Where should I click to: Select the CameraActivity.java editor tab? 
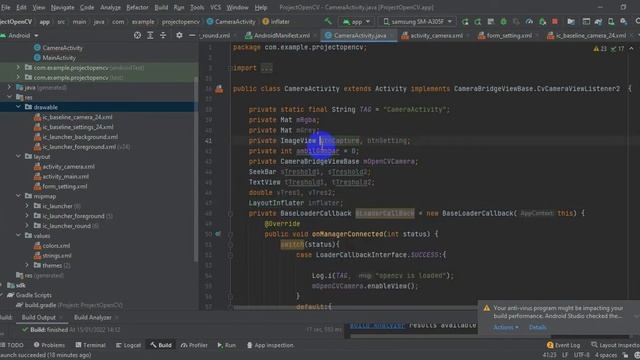tap(359, 36)
